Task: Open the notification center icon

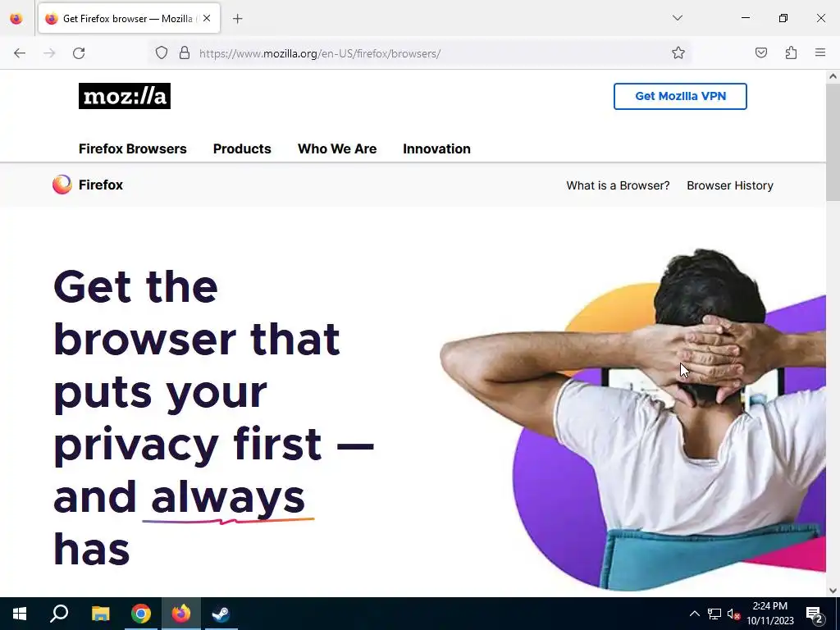Action: coord(815,614)
